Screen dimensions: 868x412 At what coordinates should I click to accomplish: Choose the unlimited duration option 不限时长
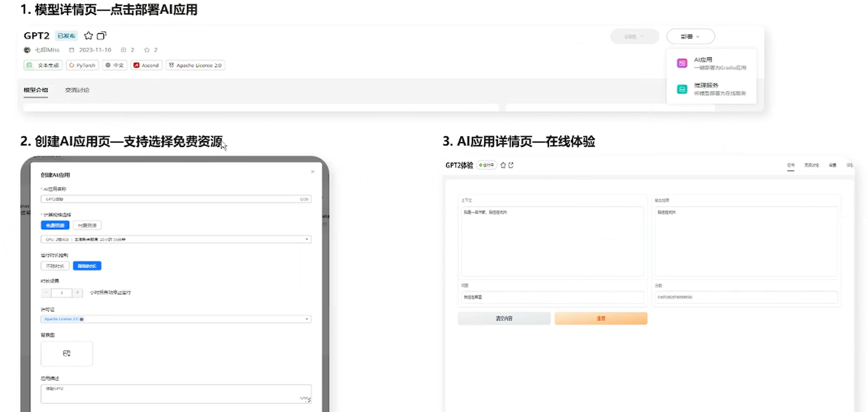[x=55, y=266]
